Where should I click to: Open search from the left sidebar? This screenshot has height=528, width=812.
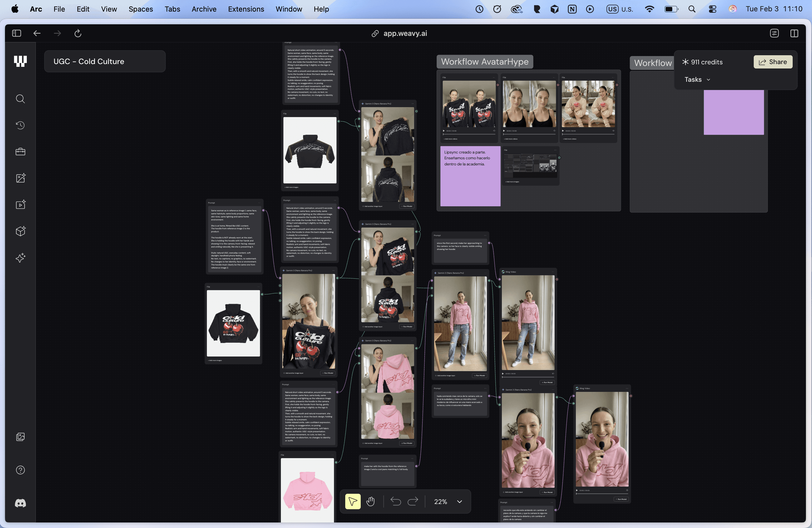tap(20, 99)
